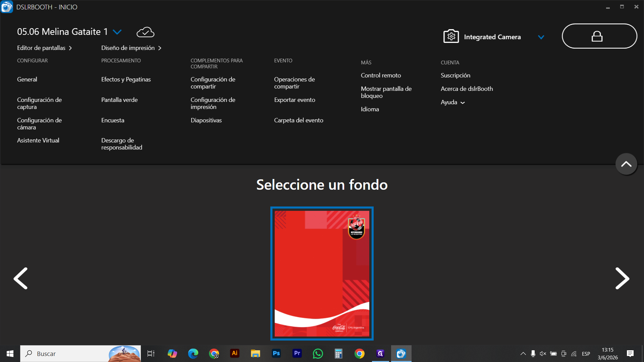The image size is (644, 362).
Task: Launch Copilot from taskbar
Action: pyautogui.click(x=172, y=354)
